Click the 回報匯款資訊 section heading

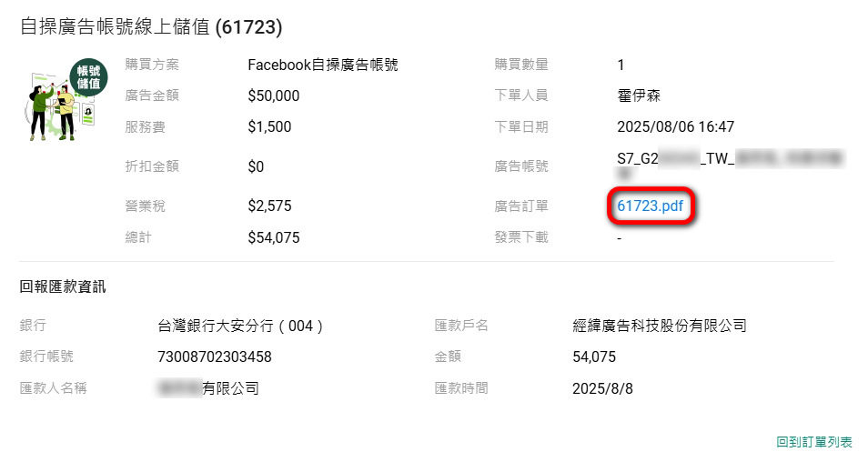tap(63, 287)
